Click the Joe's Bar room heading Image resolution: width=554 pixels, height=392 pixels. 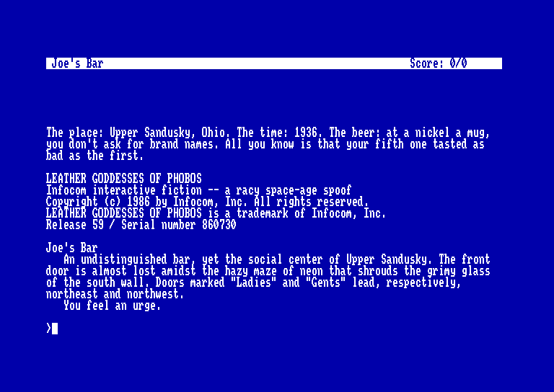click(71, 248)
